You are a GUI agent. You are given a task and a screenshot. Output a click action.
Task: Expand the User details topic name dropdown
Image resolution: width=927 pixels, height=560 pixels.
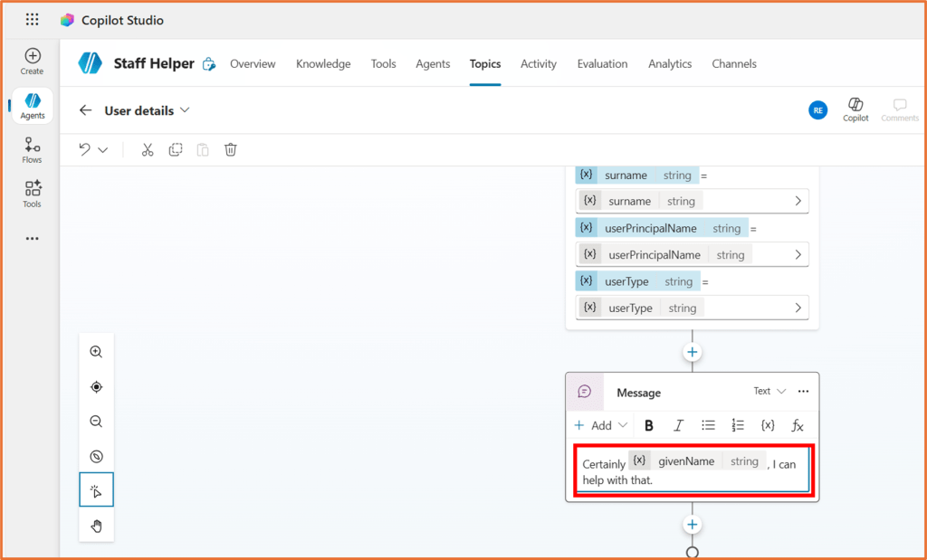(x=186, y=110)
